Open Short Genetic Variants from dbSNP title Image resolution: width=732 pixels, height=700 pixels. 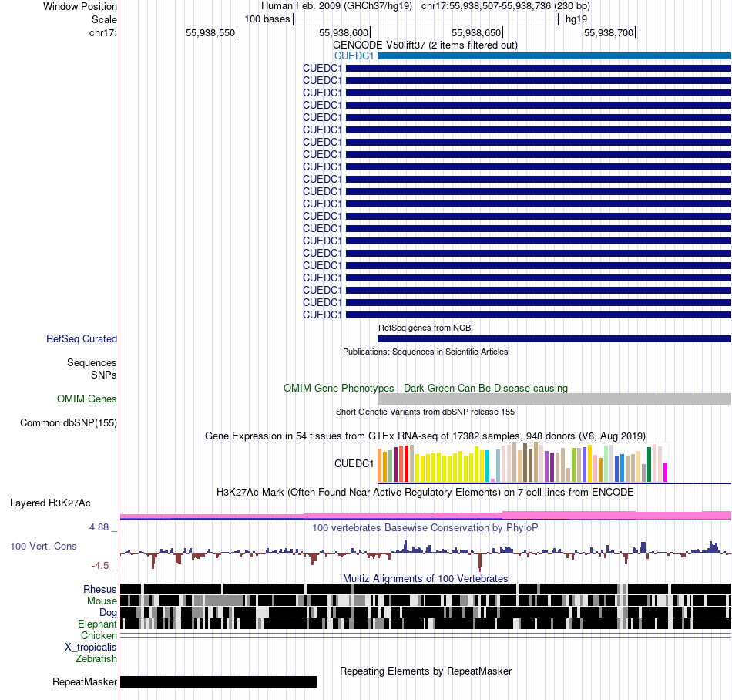(425, 412)
